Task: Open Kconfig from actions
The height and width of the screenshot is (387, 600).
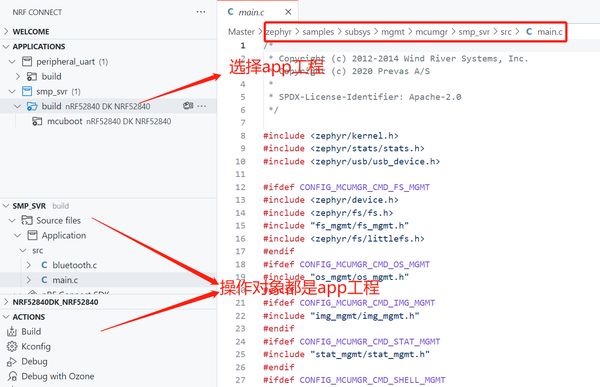Action: pos(36,346)
